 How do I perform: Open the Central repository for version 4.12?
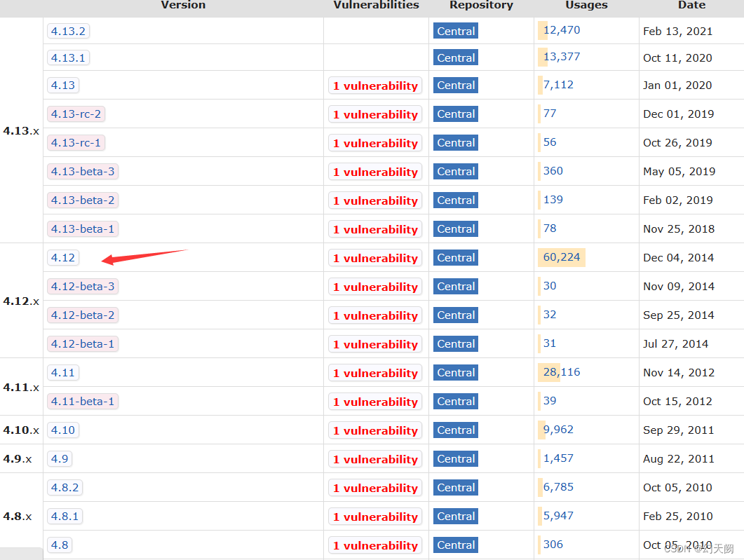click(455, 257)
